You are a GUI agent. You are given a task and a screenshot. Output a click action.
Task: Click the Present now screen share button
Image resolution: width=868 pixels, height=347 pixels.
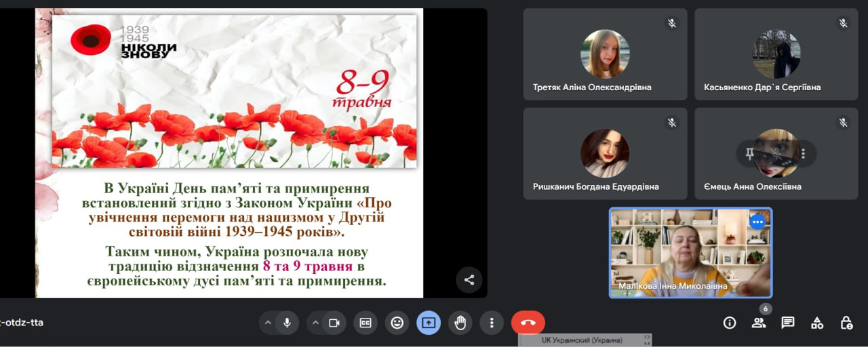[x=429, y=323]
